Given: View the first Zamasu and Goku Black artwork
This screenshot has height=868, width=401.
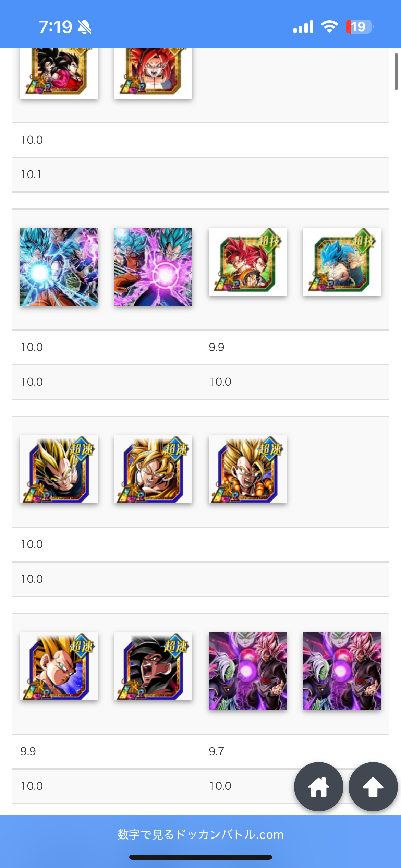Looking at the screenshot, I should 247,671.
